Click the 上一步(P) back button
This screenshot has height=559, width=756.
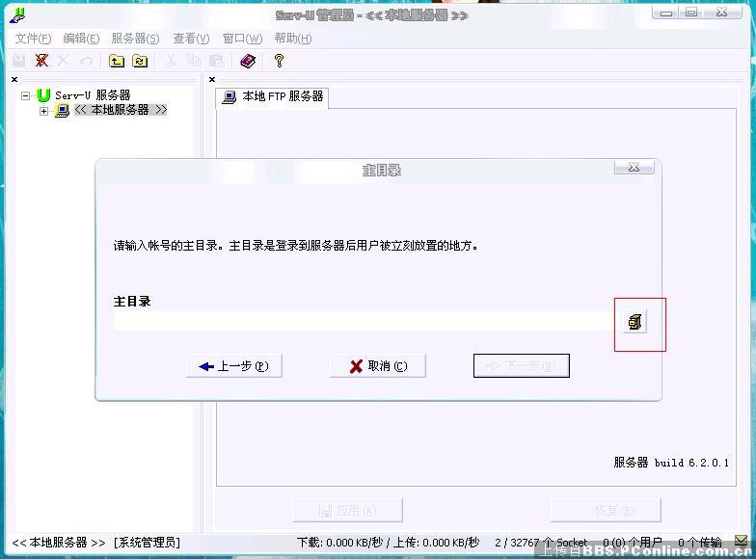233,366
